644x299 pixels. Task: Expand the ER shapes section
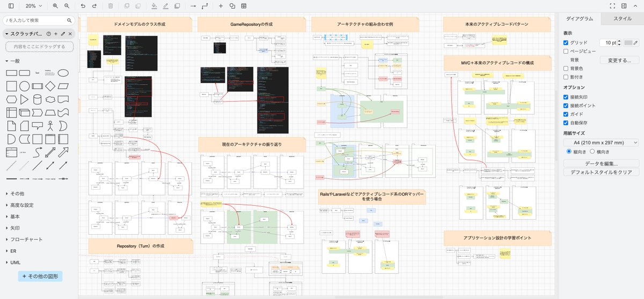tap(11, 251)
